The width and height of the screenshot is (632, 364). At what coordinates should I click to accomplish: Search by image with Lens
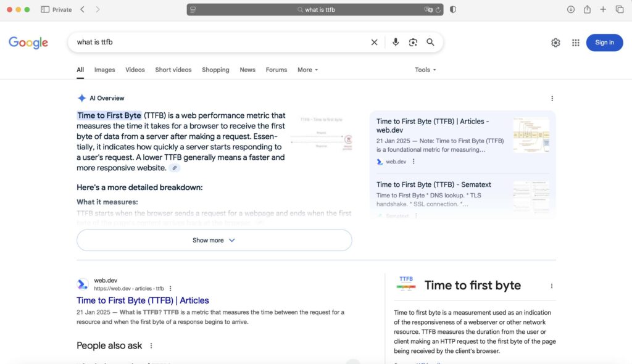[x=413, y=43]
